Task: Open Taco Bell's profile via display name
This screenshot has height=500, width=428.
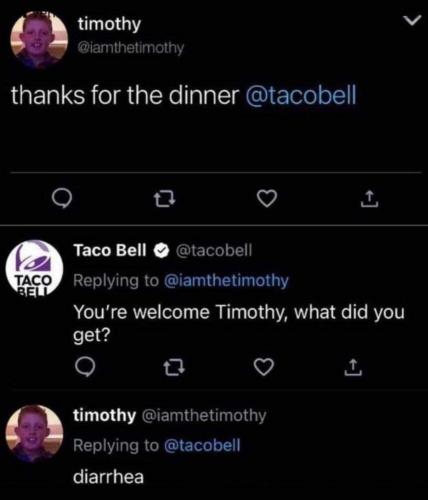Action: [x=110, y=250]
